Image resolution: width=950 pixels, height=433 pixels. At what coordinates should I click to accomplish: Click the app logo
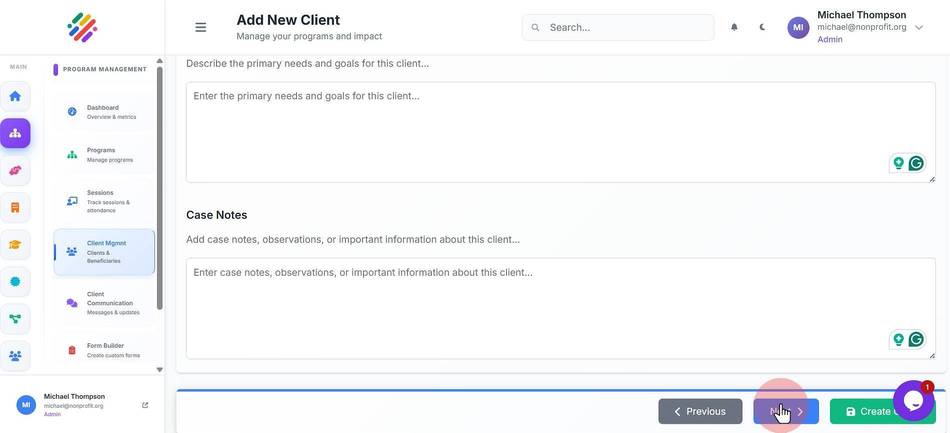pyautogui.click(x=82, y=27)
